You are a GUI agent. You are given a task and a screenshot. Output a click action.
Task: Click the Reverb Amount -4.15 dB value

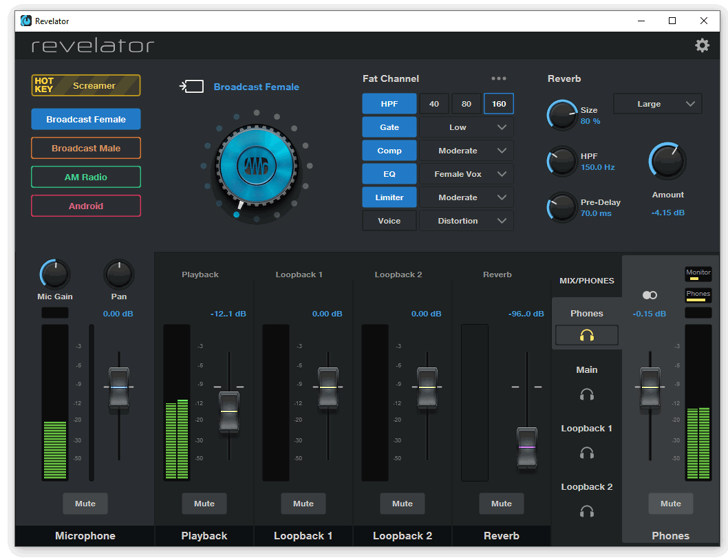pos(667,212)
